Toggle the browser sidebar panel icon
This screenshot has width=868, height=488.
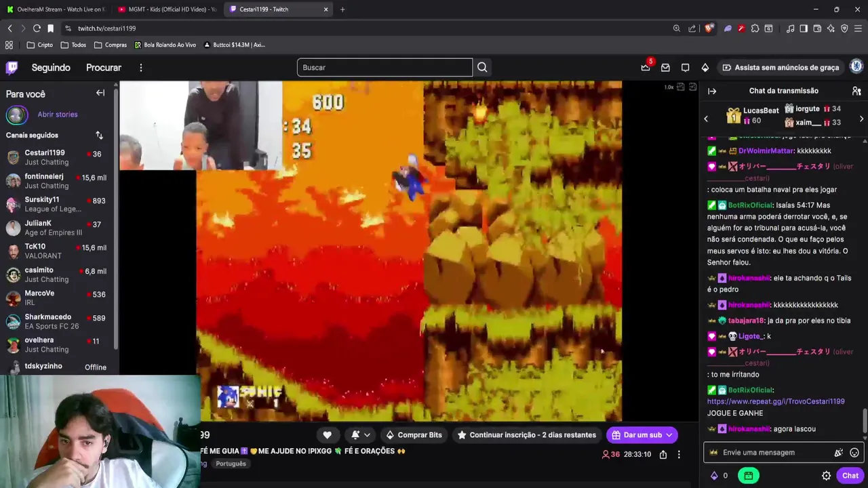pos(804,28)
